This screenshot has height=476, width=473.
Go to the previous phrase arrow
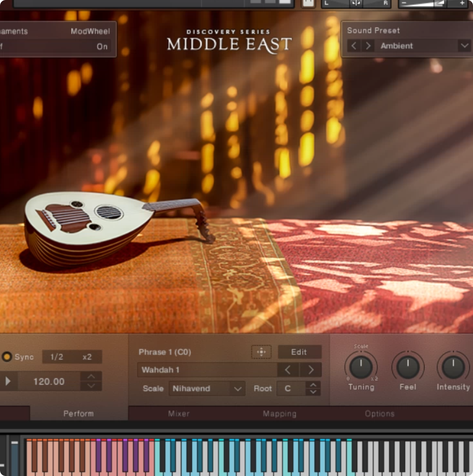point(288,370)
